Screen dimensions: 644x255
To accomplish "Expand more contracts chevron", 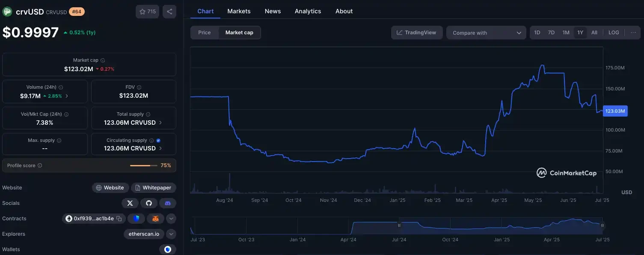I will (171, 219).
